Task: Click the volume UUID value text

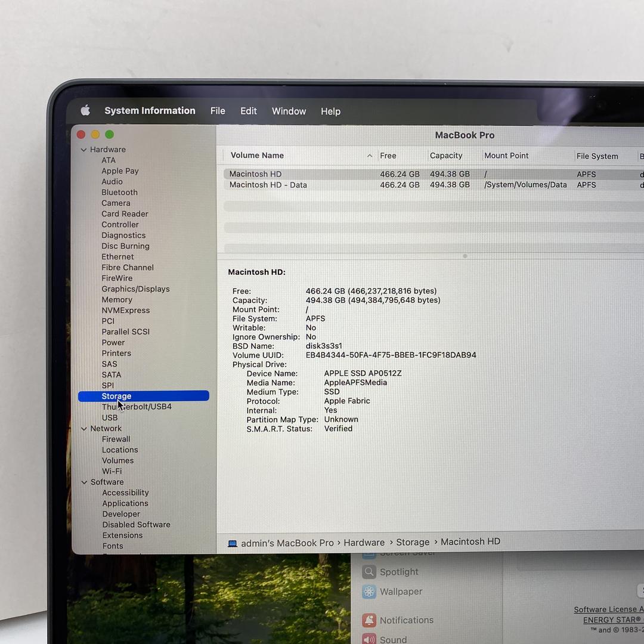Action: [391, 355]
